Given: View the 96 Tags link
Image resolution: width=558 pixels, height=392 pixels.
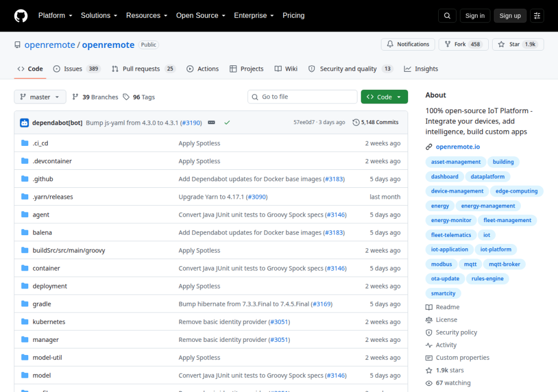Looking at the screenshot, I should tap(139, 97).
